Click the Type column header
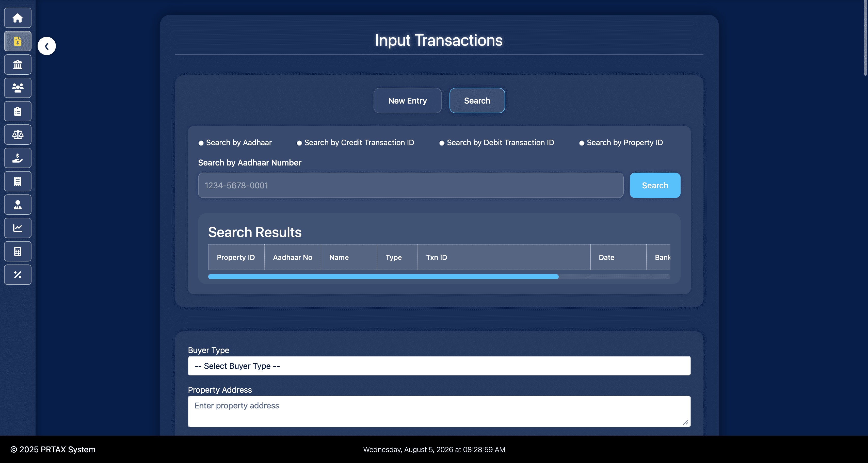Viewport: 868px width, 463px height. pyautogui.click(x=397, y=257)
